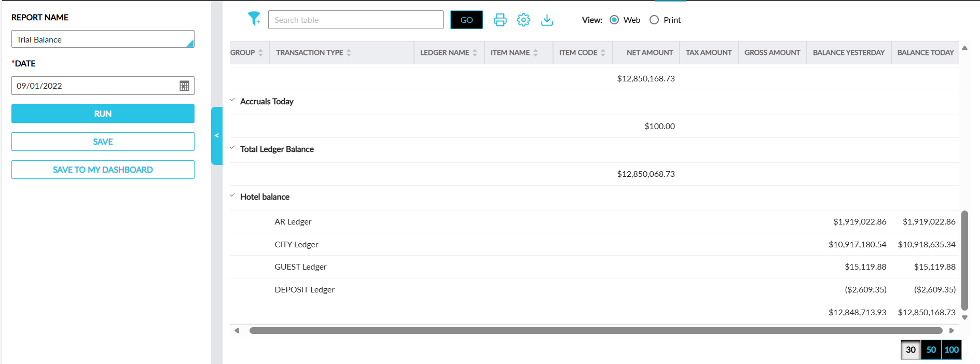Collapse the Accruals Today group
The height and width of the screenshot is (364, 980).
point(232,100)
